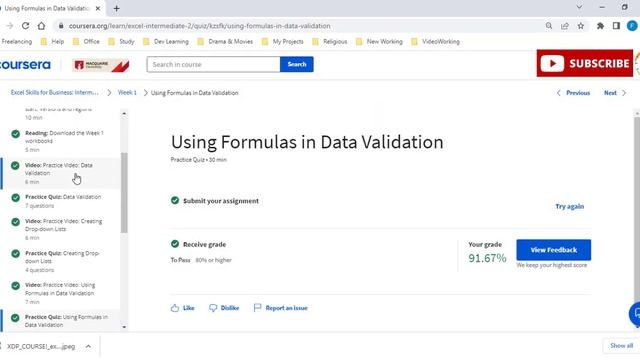Open the Drama & Movies bookmarks folder
Screen dimensions: 640x360
(225, 42)
